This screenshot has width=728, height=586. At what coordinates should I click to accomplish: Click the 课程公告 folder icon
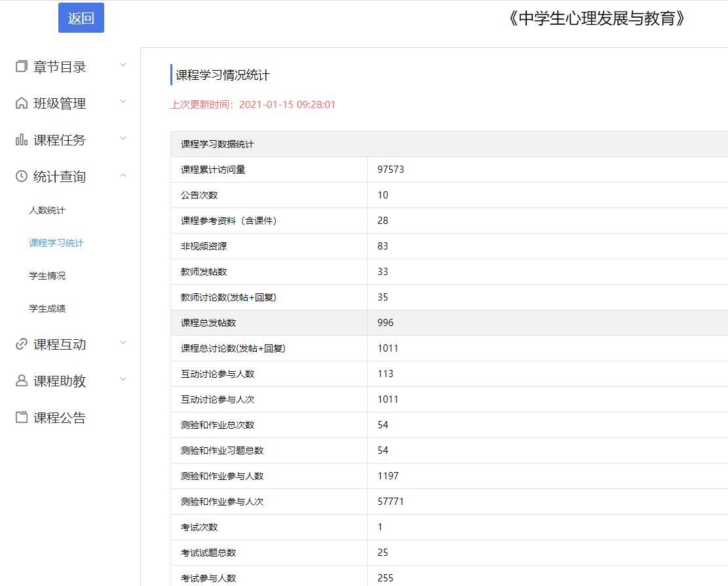click(22, 418)
